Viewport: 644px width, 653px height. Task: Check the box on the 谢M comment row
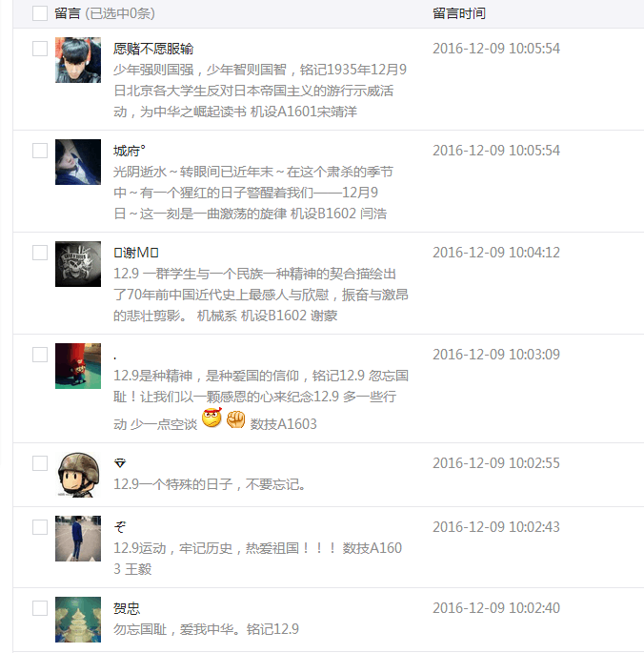point(40,253)
